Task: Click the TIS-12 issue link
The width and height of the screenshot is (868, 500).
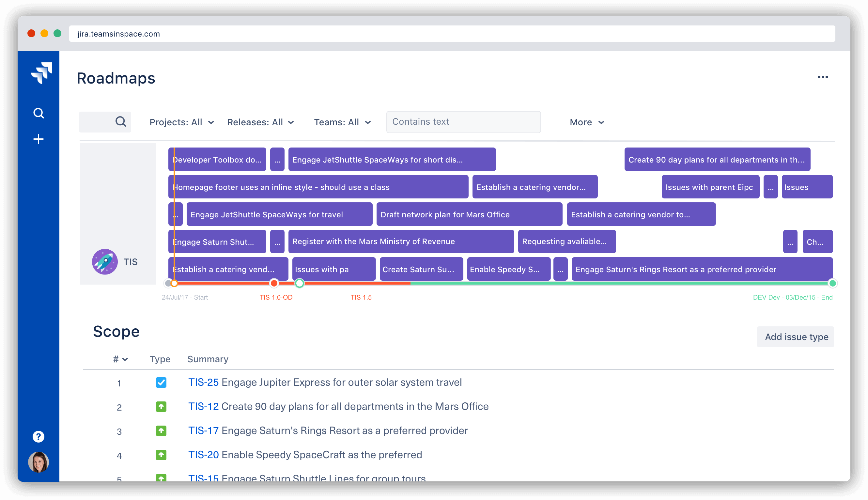Action: click(x=202, y=406)
